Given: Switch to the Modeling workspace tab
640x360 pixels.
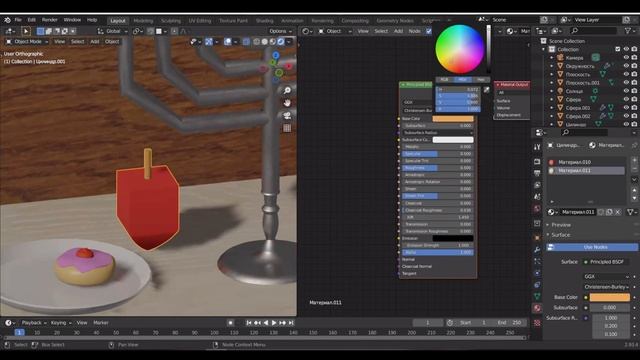Looking at the screenshot, I should click(x=143, y=20).
